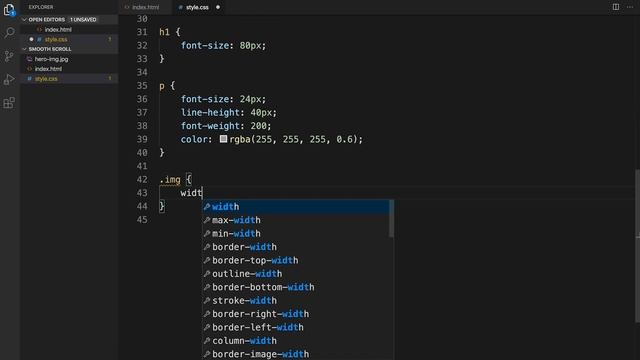Choose the width suggestion
This screenshot has height=360, width=640.
click(x=296, y=207)
